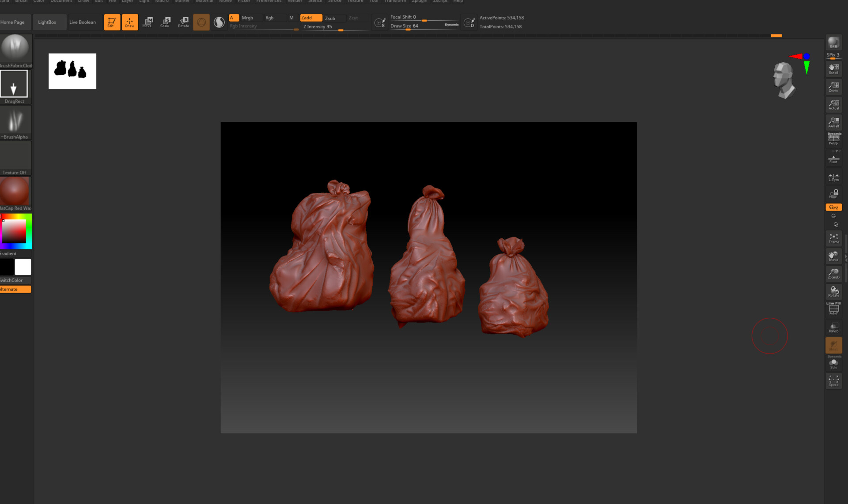
Task: Open the BrushFabricCloth brush picker
Action: pos(15,48)
